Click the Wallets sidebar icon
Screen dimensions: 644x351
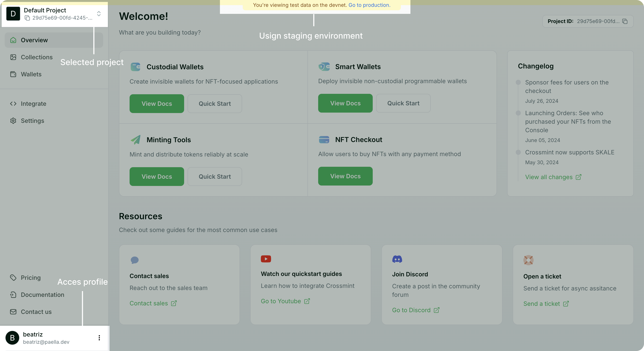(x=13, y=74)
